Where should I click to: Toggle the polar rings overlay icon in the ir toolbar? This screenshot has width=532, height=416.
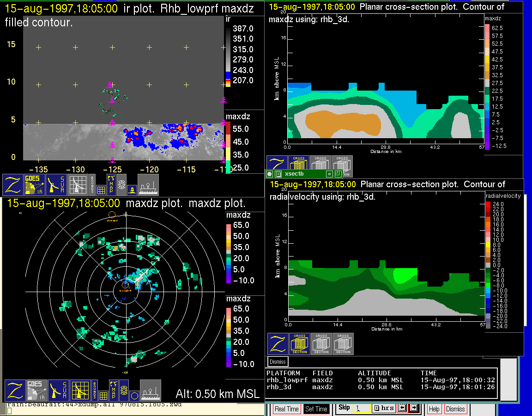pyautogui.click(x=121, y=184)
